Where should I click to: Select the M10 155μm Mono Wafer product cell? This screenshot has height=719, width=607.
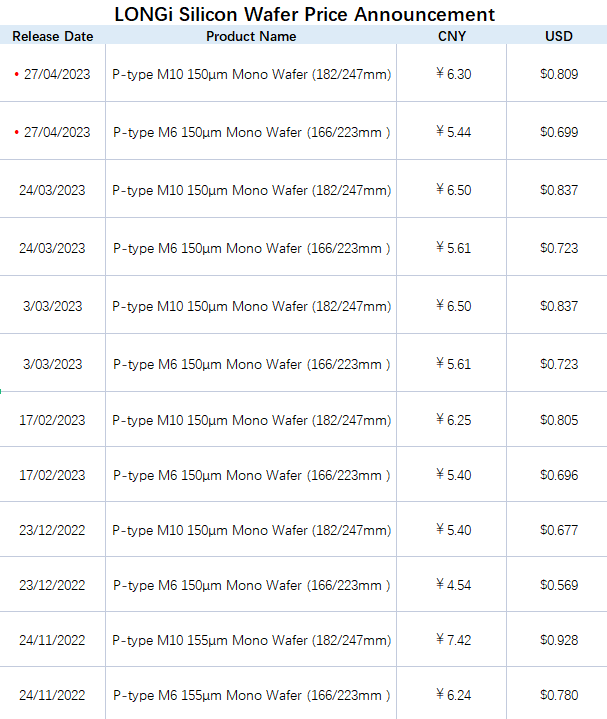[252, 640]
